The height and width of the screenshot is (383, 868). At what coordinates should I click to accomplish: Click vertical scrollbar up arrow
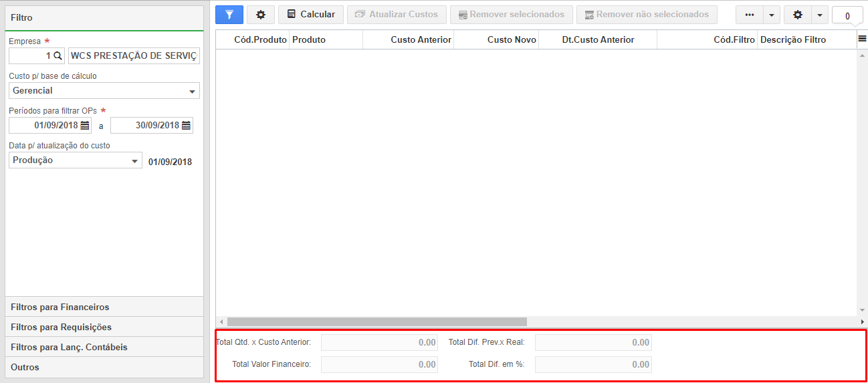[x=862, y=55]
